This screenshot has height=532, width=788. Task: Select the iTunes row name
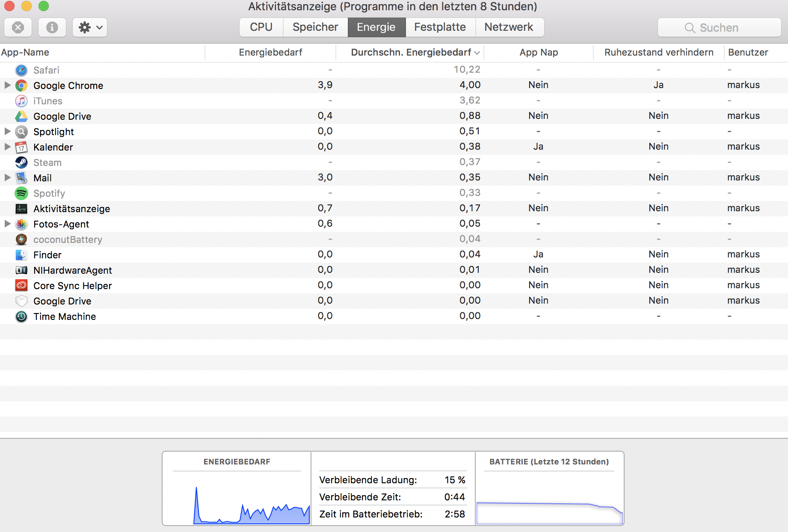click(x=48, y=101)
